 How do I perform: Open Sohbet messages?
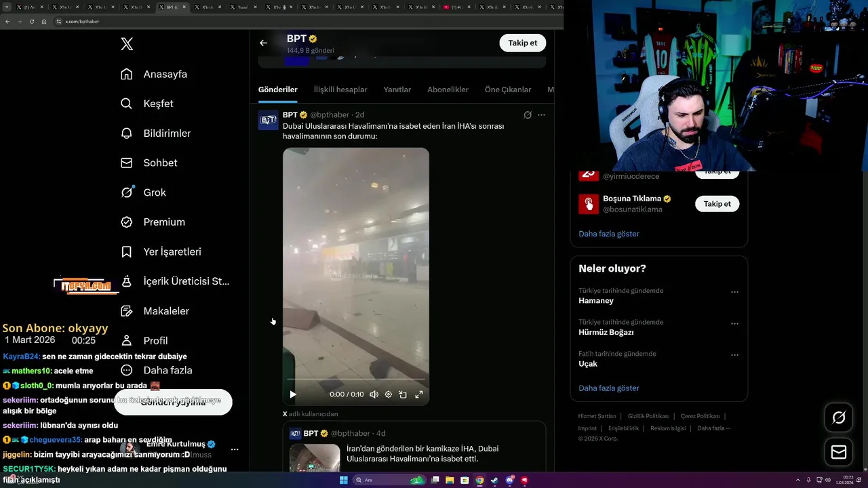[x=149, y=163]
